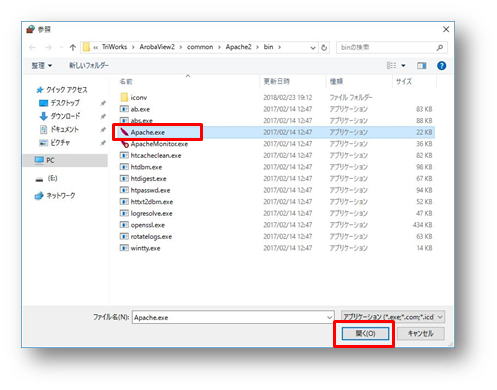Select the iconv folder
Viewport: 497px width, 390px height.
(x=138, y=97)
